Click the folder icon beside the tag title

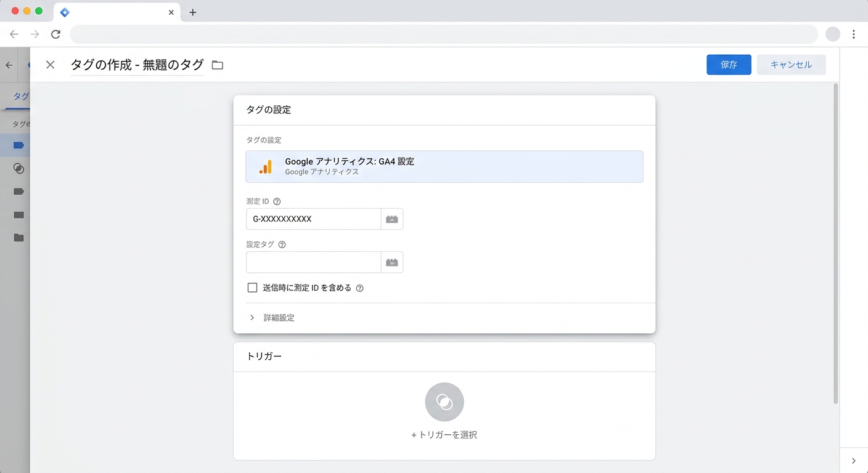pyautogui.click(x=218, y=65)
